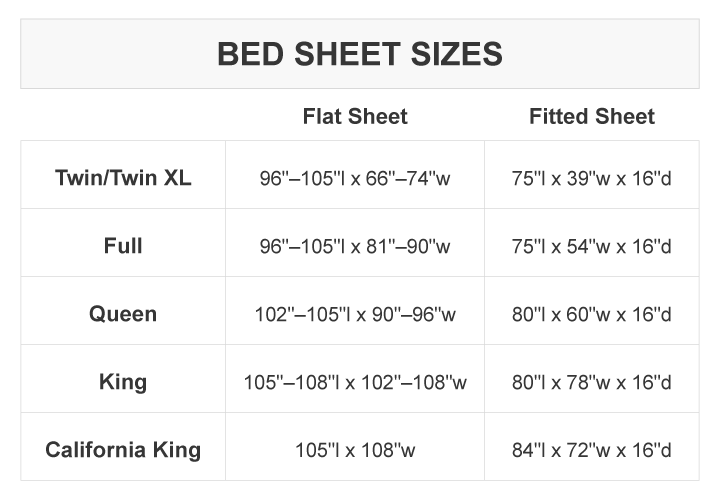
Task: Select the King row label
Action: (x=123, y=381)
